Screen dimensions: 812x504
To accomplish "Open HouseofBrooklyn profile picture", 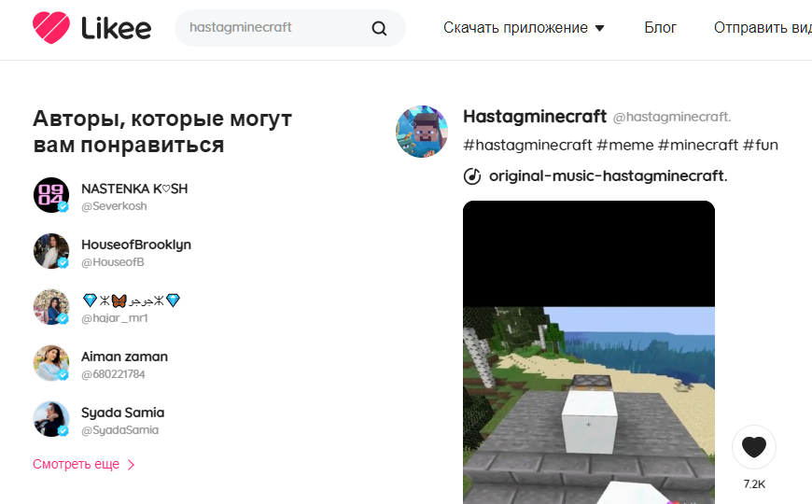I will tap(51, 251).
